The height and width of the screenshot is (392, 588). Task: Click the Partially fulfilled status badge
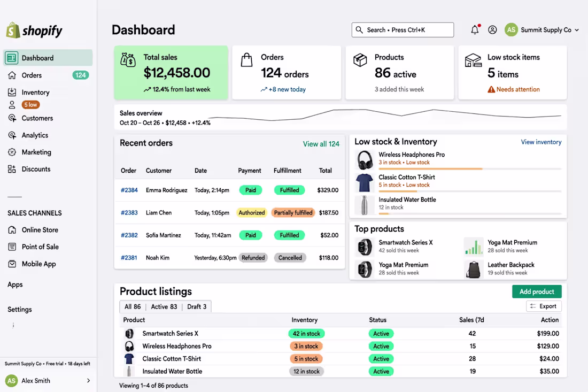(293, 213)
